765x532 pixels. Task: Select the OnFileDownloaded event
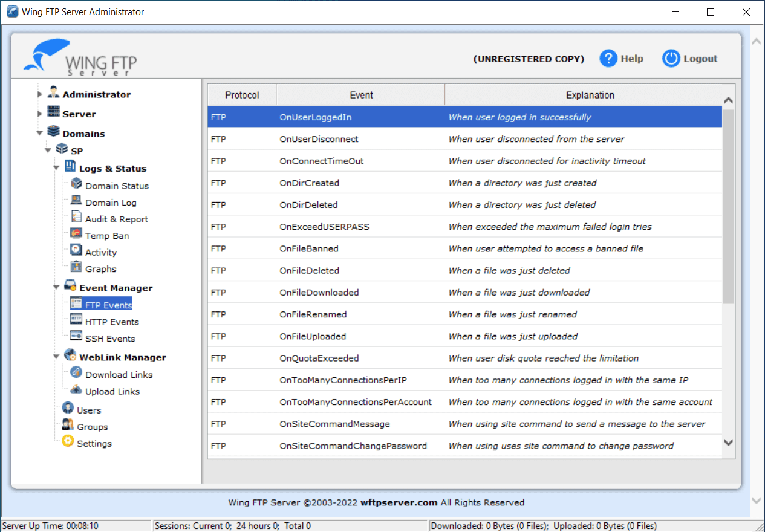[x=465, y=292]
